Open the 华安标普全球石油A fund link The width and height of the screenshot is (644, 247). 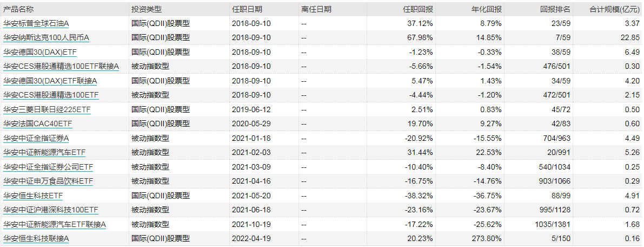(x=37, y=24)
